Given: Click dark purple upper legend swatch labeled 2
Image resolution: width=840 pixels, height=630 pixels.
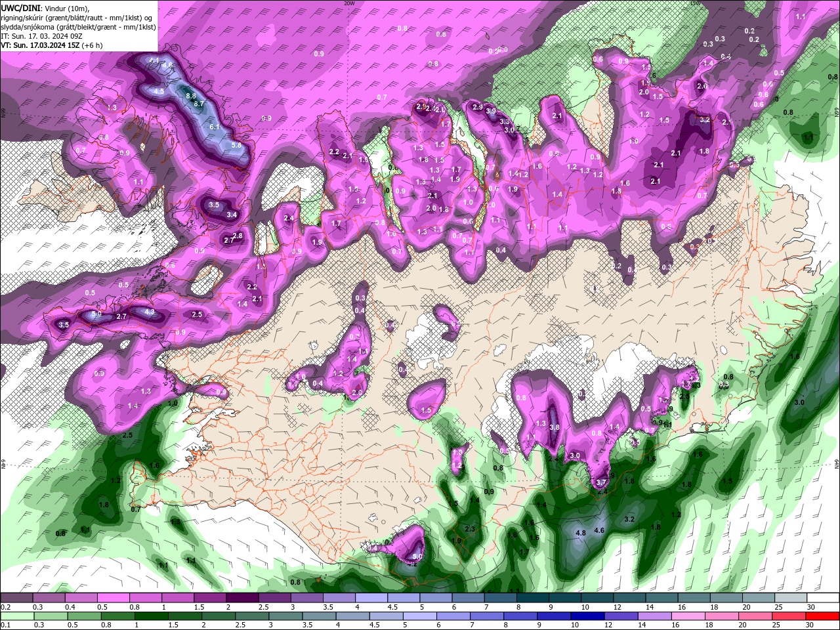Looking at the screenshot, I should click(242, 598).
